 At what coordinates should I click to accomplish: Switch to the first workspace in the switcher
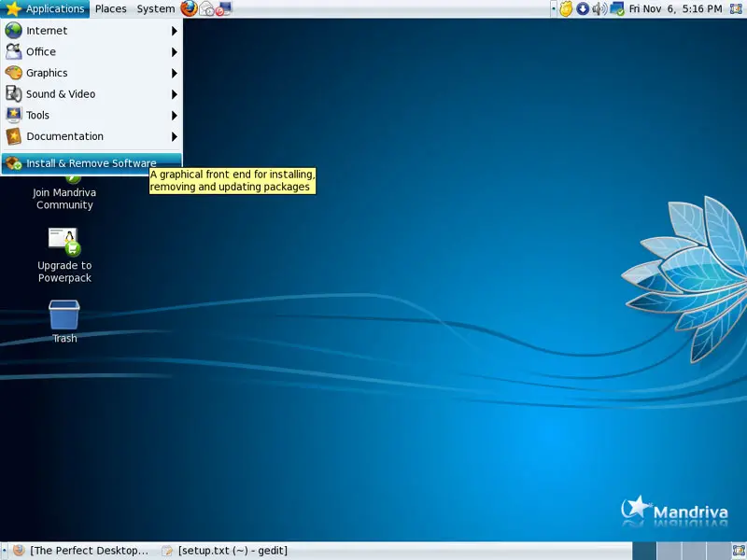click(644, 551)
